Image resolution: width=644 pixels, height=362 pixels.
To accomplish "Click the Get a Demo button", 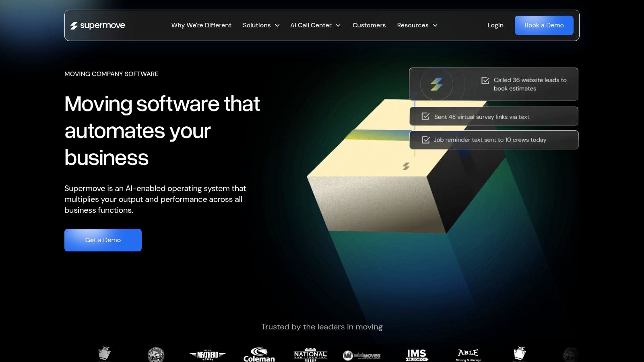I will [x=103, y=240].
